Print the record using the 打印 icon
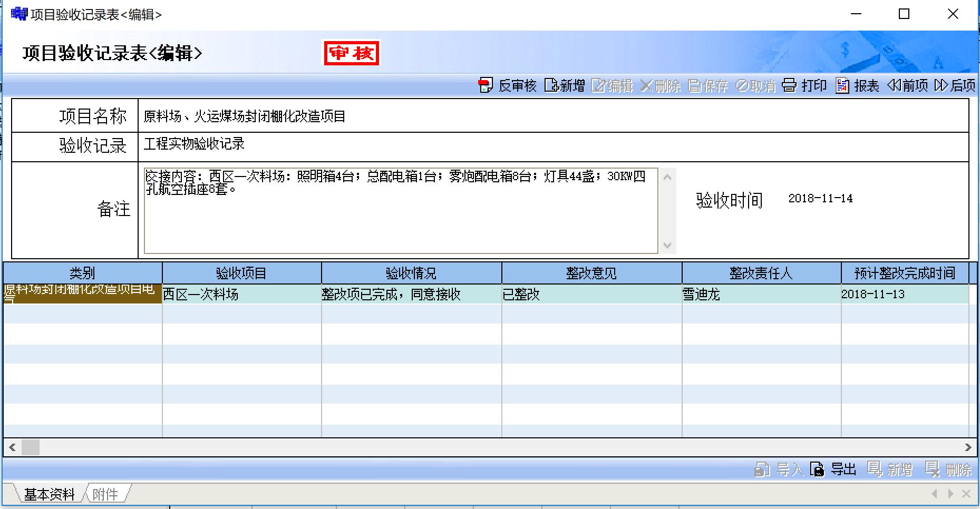980x509 pixels. pos(789,85)
